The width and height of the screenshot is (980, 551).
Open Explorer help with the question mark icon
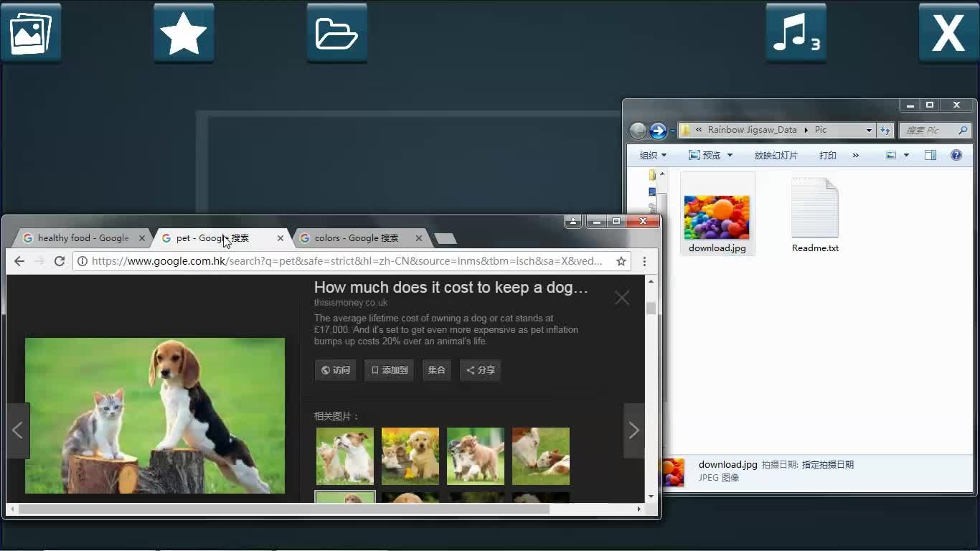click(x=956, y=155)
